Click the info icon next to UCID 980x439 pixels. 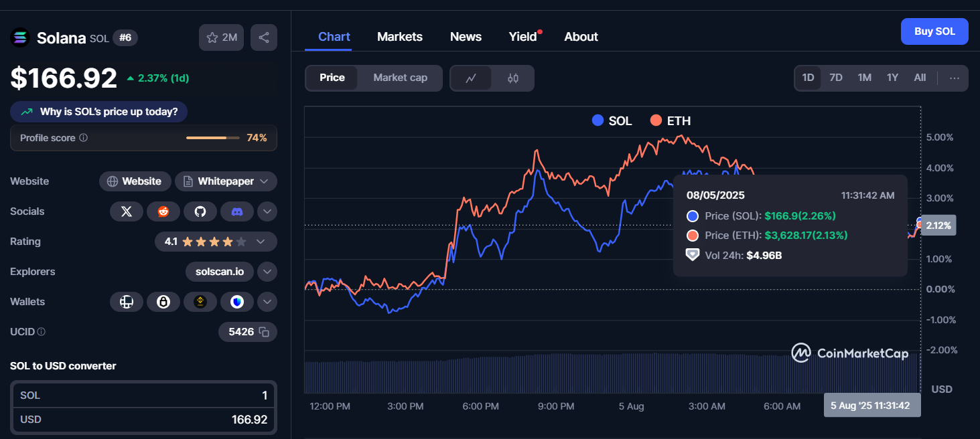point(42,332)
